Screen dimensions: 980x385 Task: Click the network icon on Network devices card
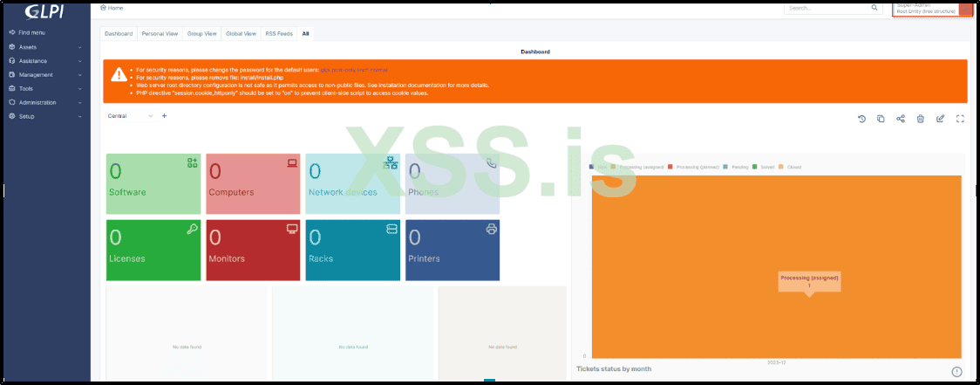[x=391, y=162]
